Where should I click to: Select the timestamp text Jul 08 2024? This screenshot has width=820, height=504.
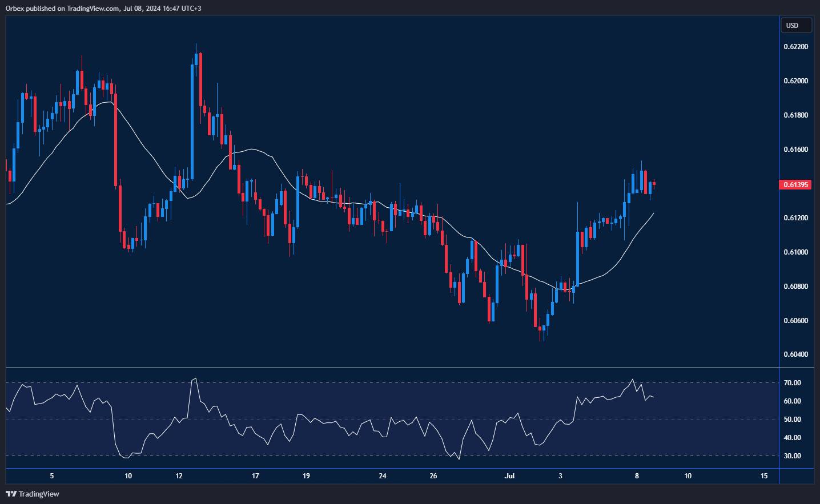[x=142, y=9]
